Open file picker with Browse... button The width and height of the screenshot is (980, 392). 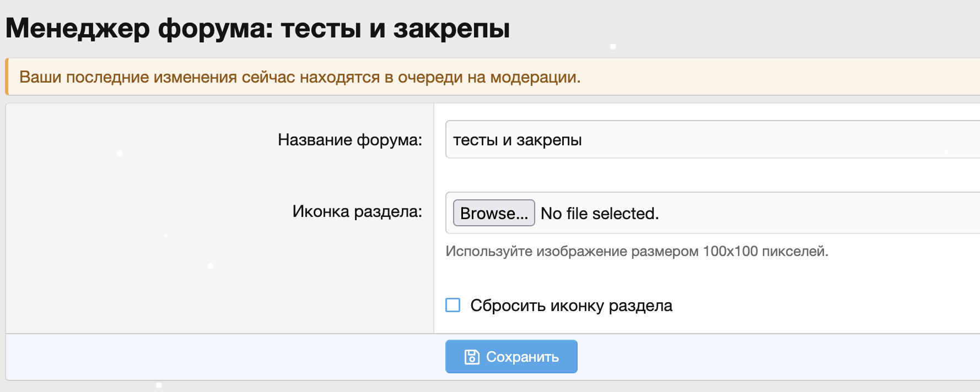[493, 213]
